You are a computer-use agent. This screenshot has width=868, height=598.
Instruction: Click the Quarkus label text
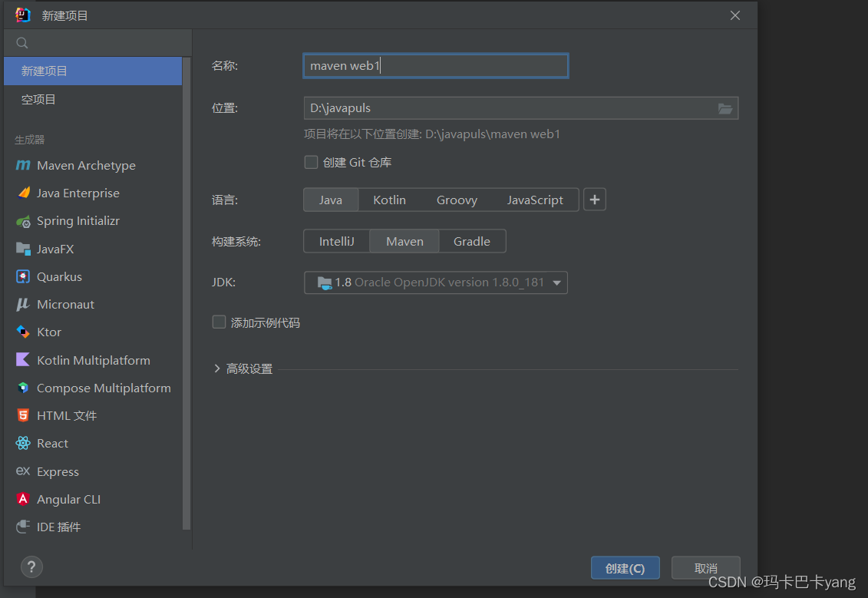click(59, 276)
